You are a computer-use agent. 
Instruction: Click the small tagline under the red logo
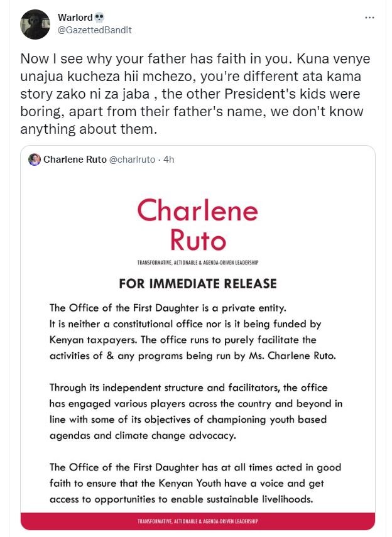click(x=197, y=261)
